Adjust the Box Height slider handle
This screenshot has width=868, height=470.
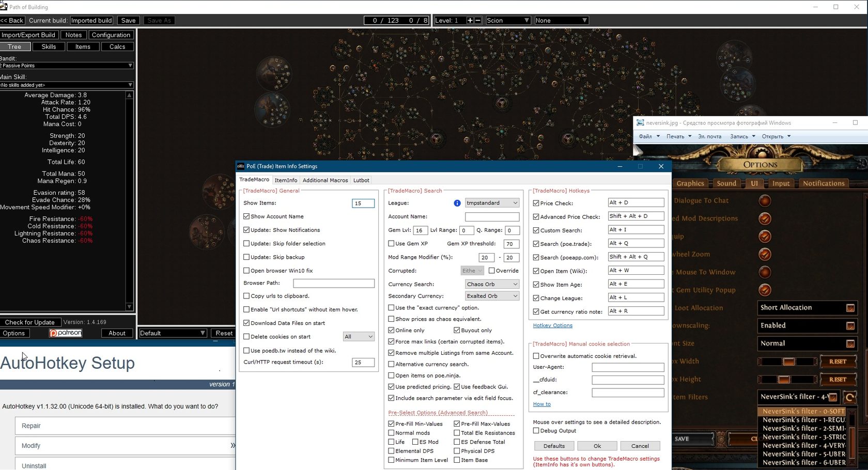(x=784, y=380)
